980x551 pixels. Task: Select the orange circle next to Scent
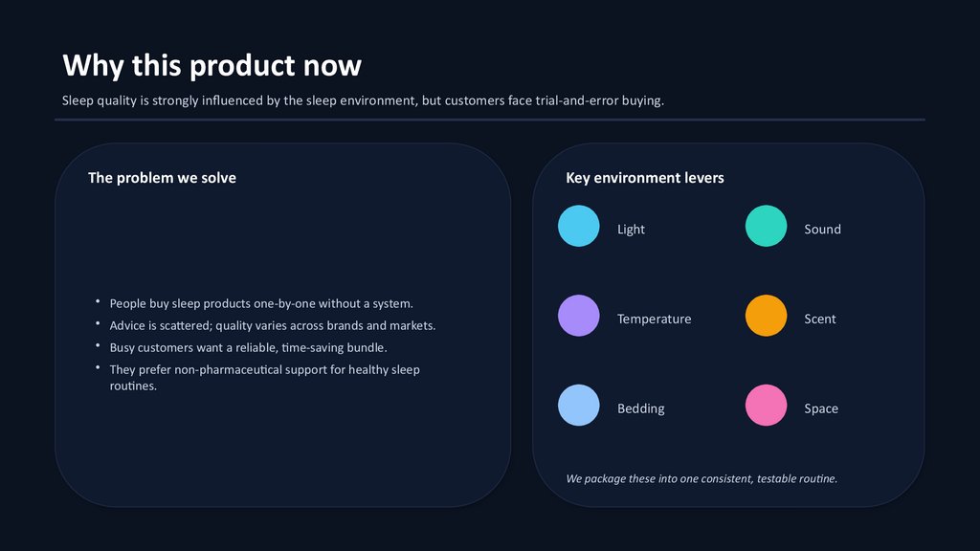pyautogui.click(x=766, y=316)
